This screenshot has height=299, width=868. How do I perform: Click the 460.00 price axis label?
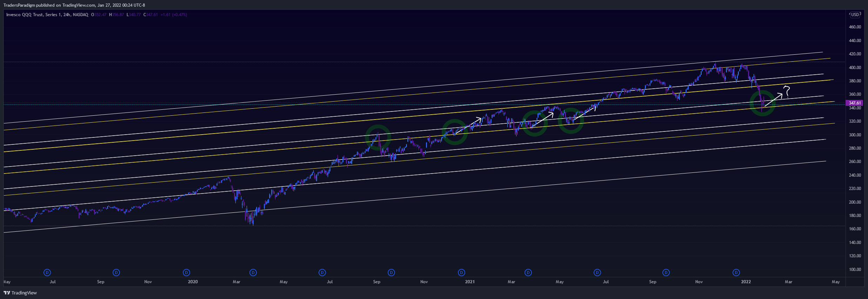855,27
